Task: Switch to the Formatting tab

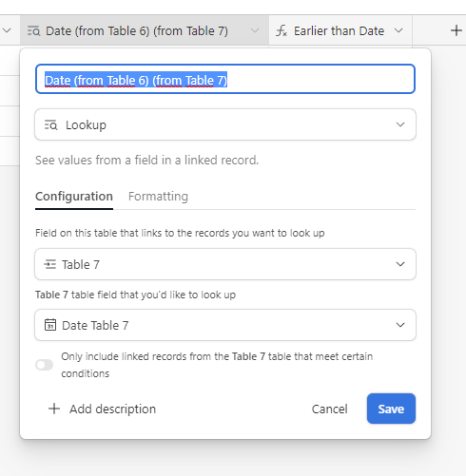Action: [158, 197]
